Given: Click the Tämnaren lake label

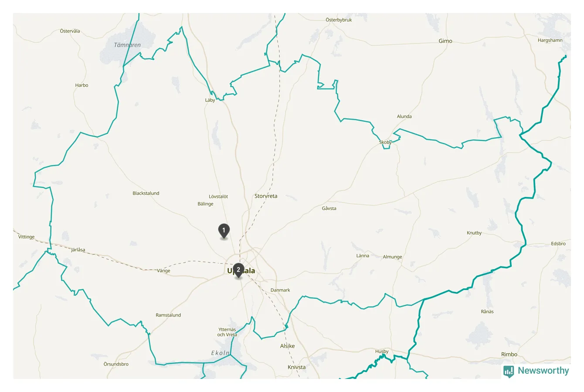Looking at the screenshot, I should point(127,45).
